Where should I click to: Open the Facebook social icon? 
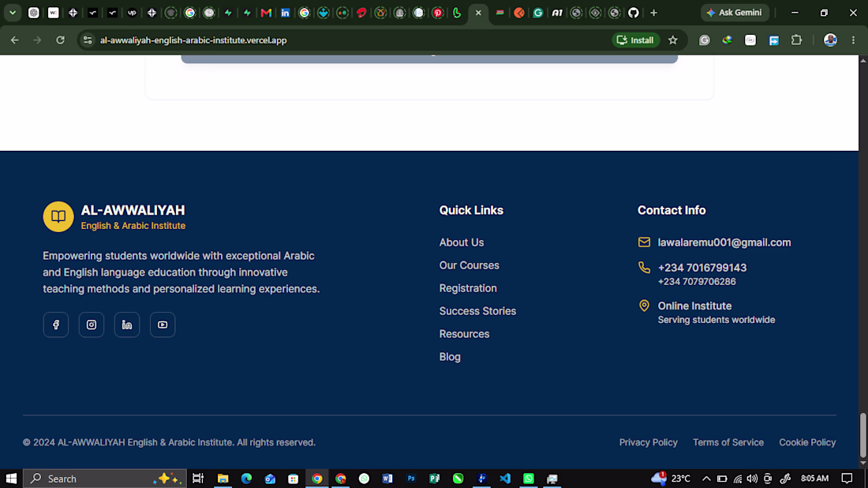(56, 325)
